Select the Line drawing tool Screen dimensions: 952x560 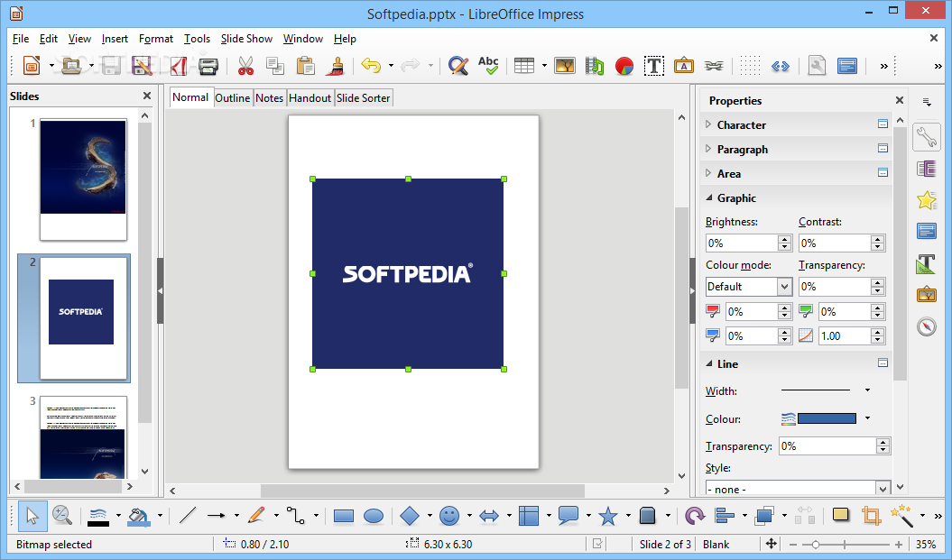click(x=188, y=516)
